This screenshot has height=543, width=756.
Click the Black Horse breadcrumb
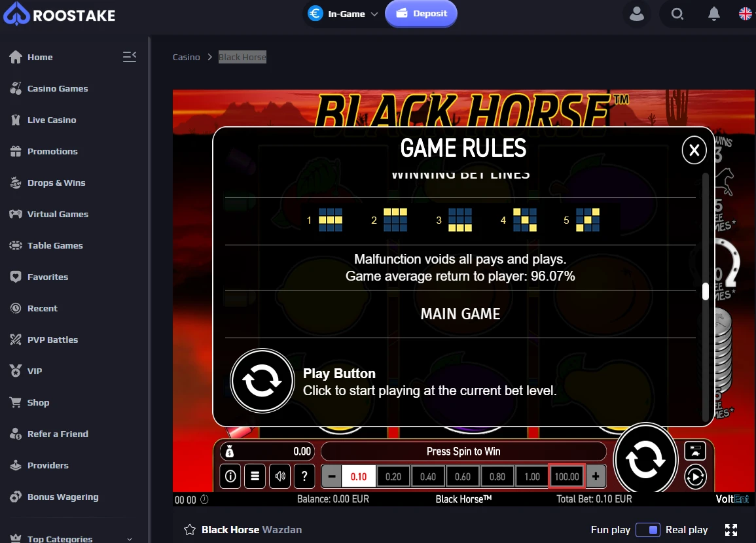tap(243, 57)
